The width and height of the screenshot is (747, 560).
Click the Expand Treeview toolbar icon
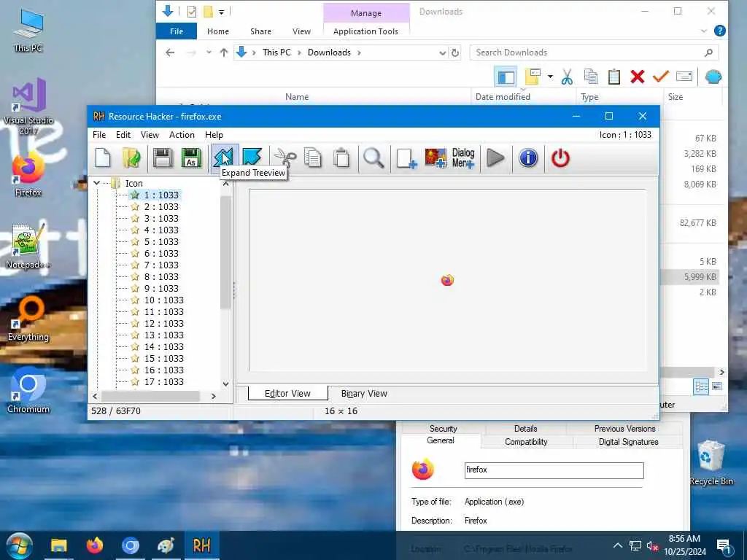click(x=223, y=158)
